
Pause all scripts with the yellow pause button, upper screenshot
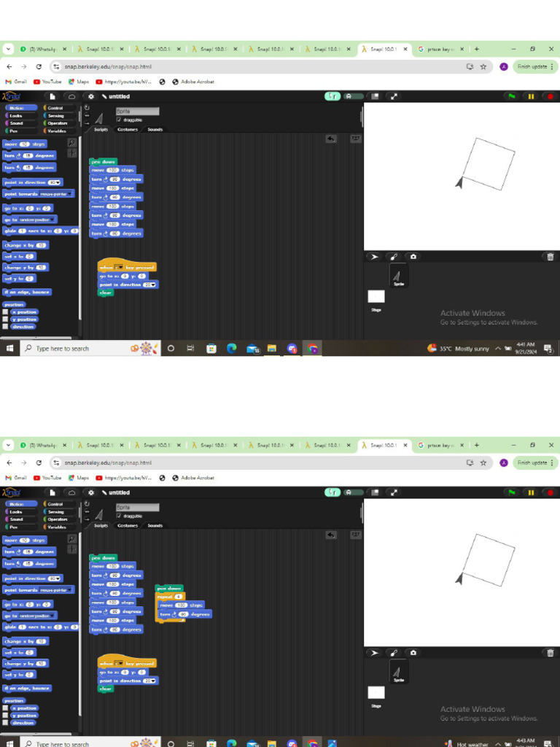531,96
